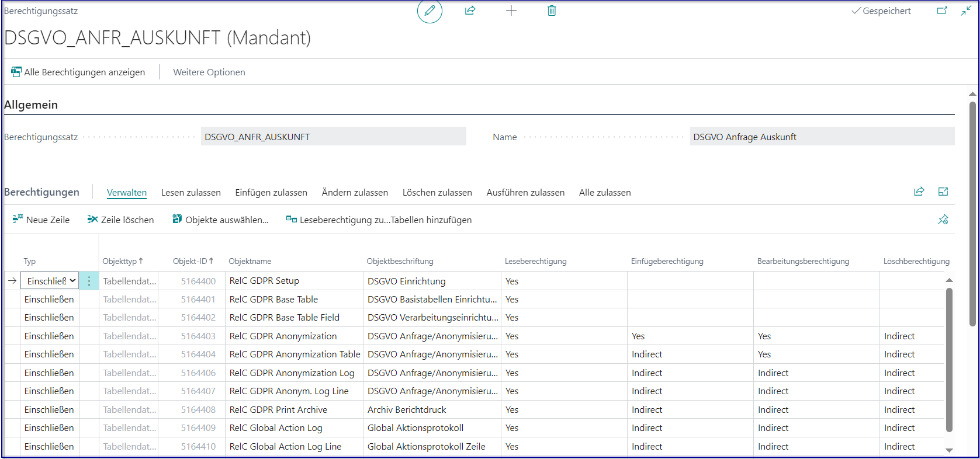
Task: Click the share icon in header
Action: coord(470,11)
